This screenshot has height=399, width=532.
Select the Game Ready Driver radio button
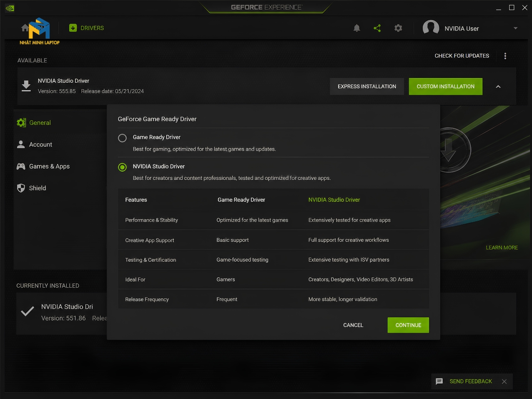coord(122,138)
